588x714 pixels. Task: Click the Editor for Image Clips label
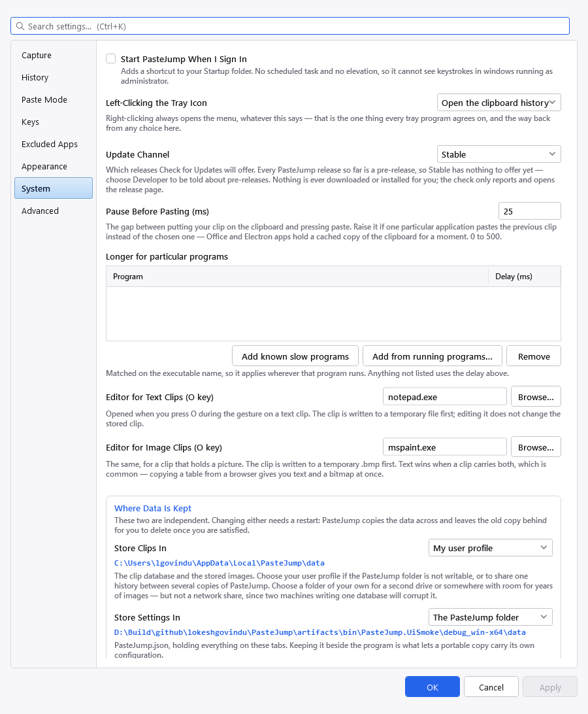pos(164,448)
